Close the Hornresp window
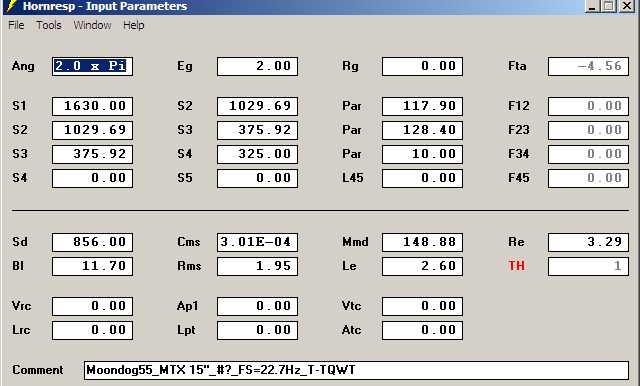The image size is (640, 386). (x=627, y=6)
